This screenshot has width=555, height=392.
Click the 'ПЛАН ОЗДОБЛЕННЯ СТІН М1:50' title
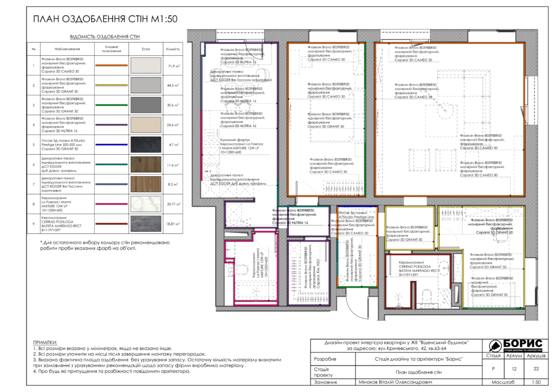pos(106,20)
